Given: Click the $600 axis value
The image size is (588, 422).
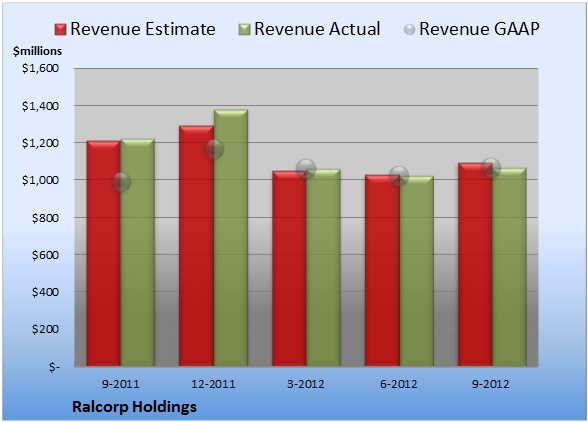Looking at the screenshot, I should [45, 255].
